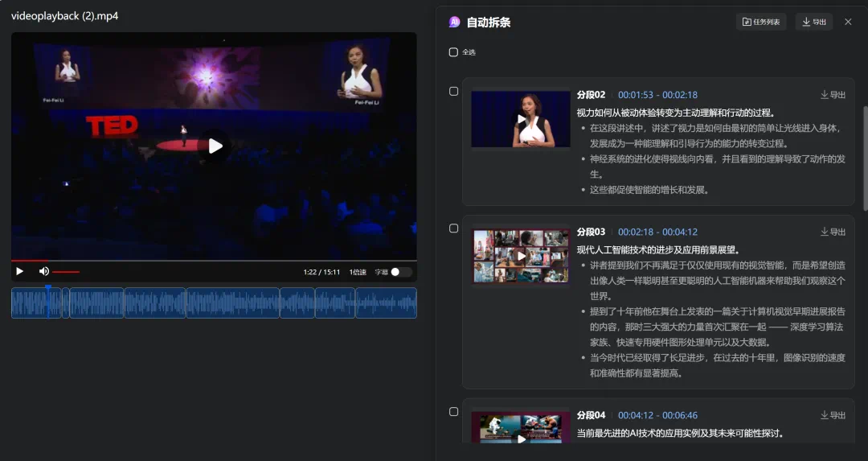Open the task list button
This screenshot has height=461, width=868.
(x=761, y=23)
